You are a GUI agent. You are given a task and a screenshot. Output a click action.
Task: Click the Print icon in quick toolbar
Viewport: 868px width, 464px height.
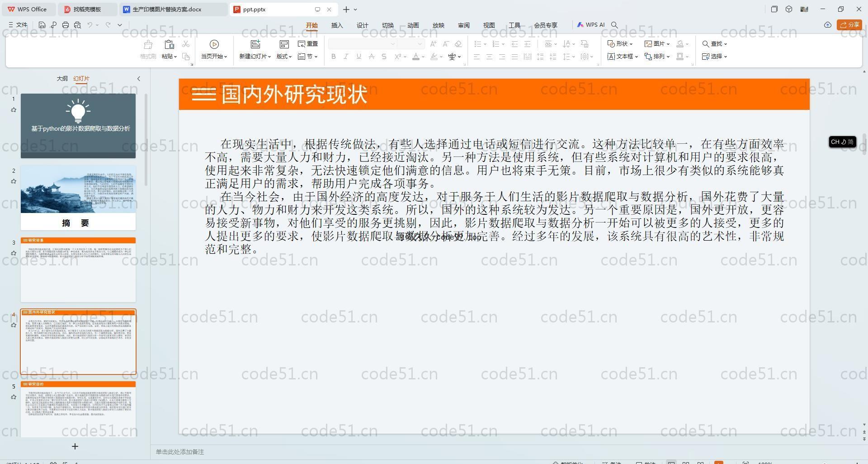66,25
